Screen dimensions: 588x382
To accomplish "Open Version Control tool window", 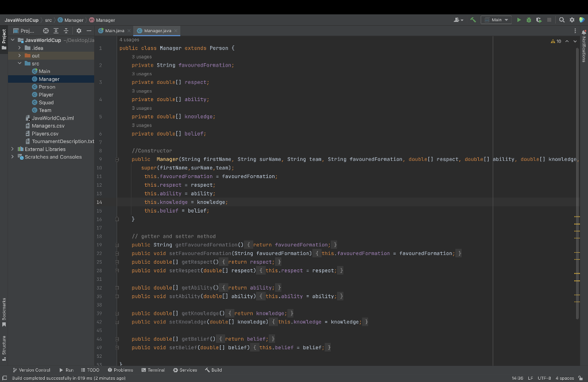I will coord(32,370).
